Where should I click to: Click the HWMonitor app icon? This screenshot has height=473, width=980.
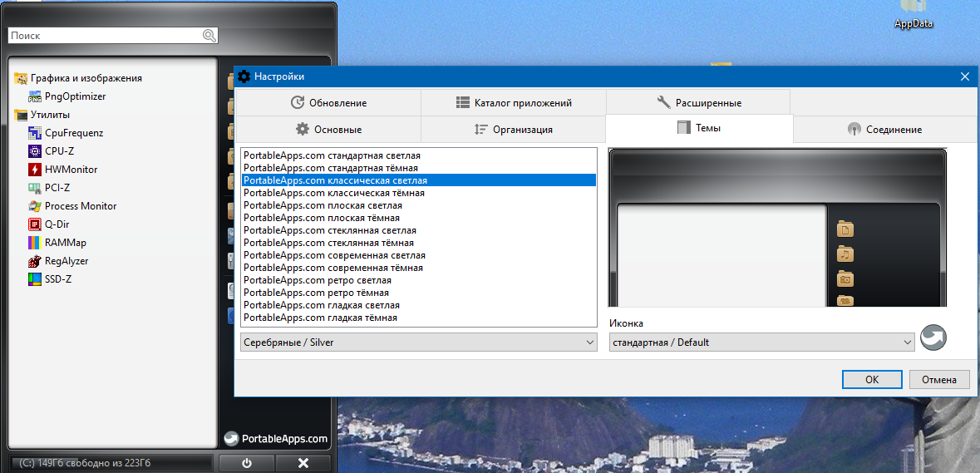pyautogui.click(x=35, y=170)
